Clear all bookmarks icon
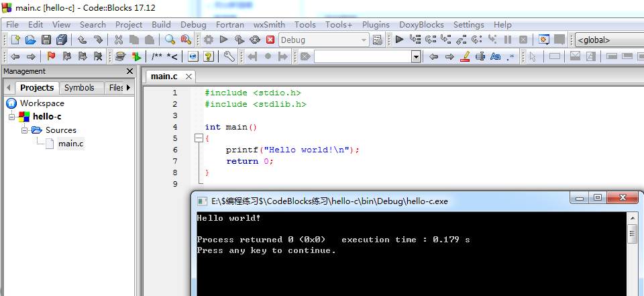Image resolution: width=644 pixels, height=296 pixels. pos(98,56)
